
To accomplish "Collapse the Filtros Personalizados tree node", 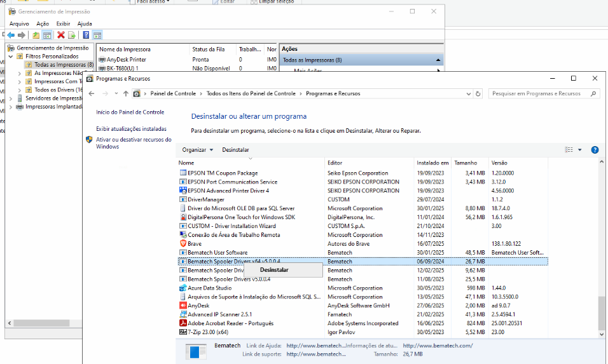I will coord(11,57).
